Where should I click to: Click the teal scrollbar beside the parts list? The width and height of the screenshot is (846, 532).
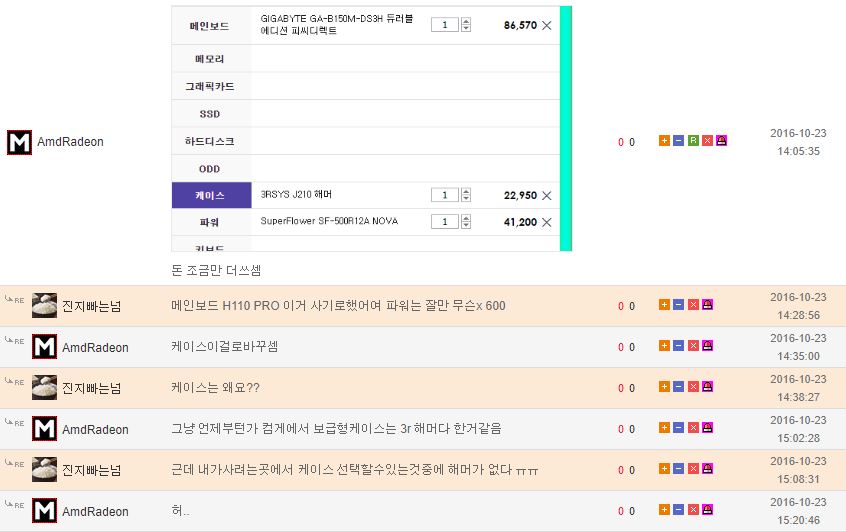coord(566,128)
